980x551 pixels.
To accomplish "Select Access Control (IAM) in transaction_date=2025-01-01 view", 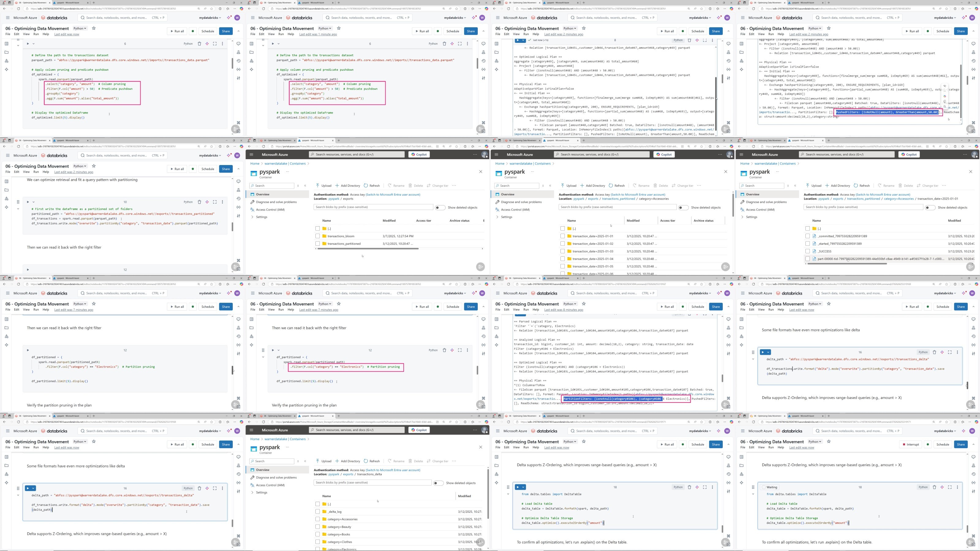I will [761, 209].
